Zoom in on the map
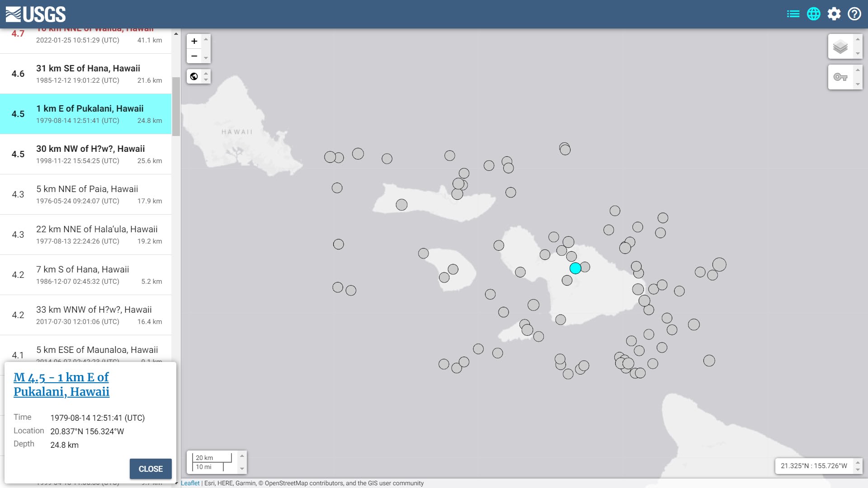This screenshot has width=868, height=488. tap(194, 41)
